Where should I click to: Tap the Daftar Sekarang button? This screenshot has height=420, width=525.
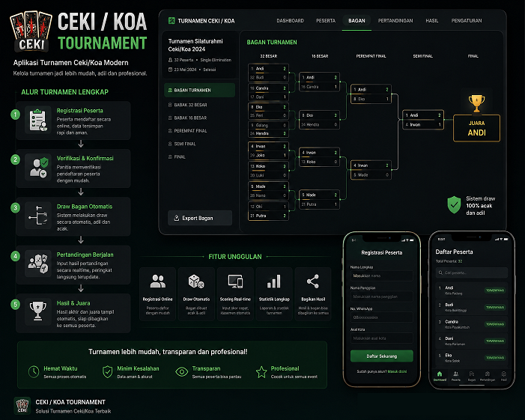pos(382,356)
